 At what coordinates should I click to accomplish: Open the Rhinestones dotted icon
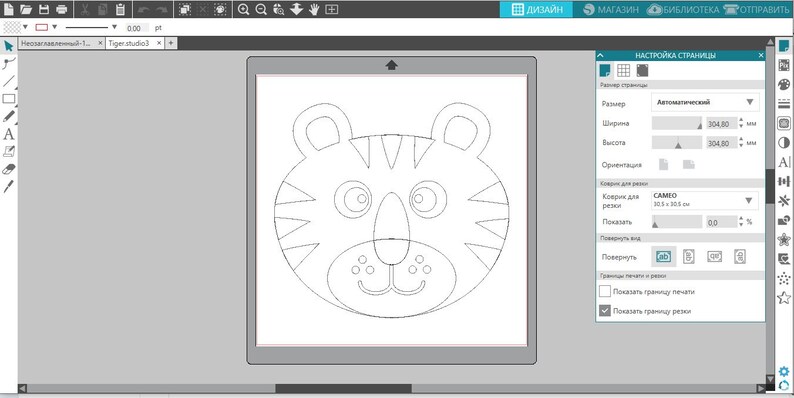784,278
